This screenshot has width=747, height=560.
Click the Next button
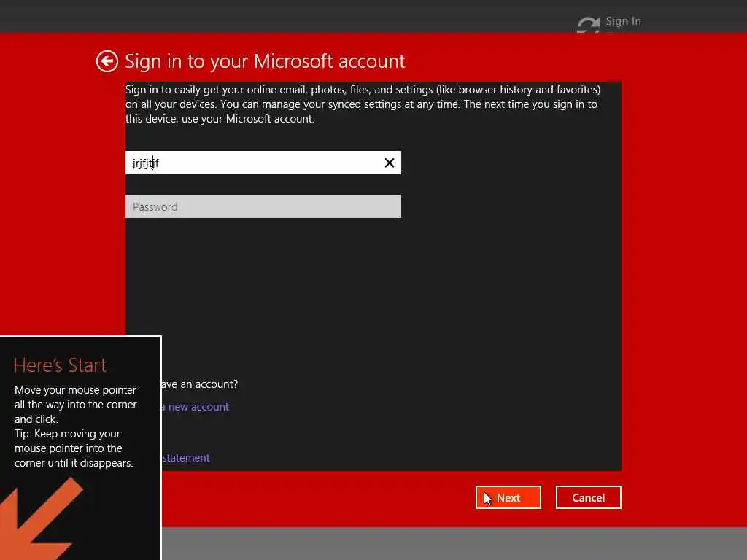click(508, 497)
